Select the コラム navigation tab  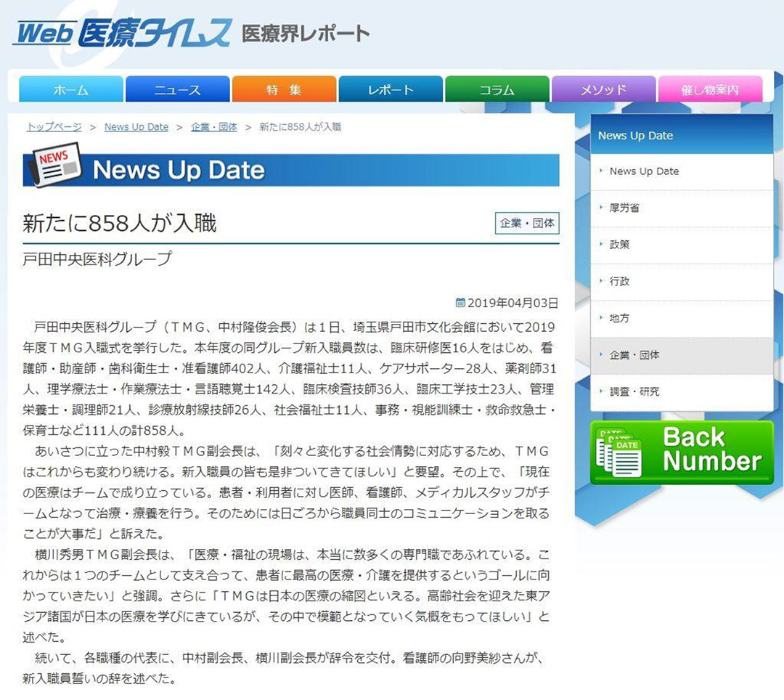(x=497, y=89)
